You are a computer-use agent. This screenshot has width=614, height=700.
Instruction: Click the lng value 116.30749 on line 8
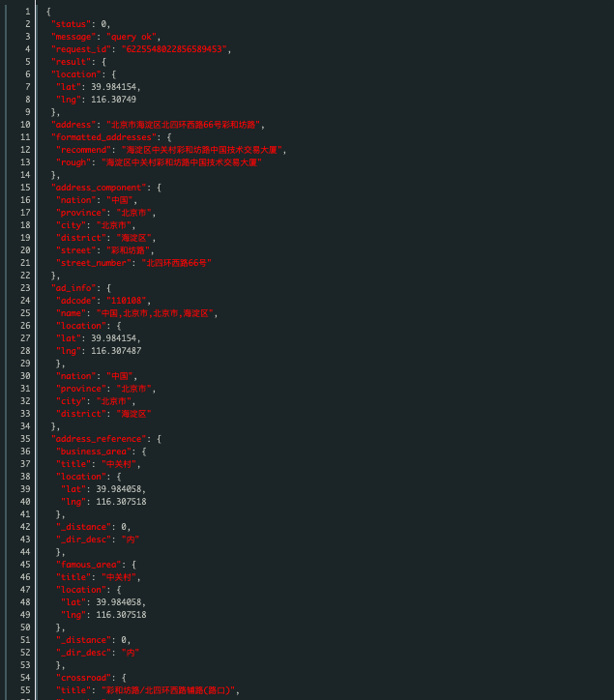(114, 100)
